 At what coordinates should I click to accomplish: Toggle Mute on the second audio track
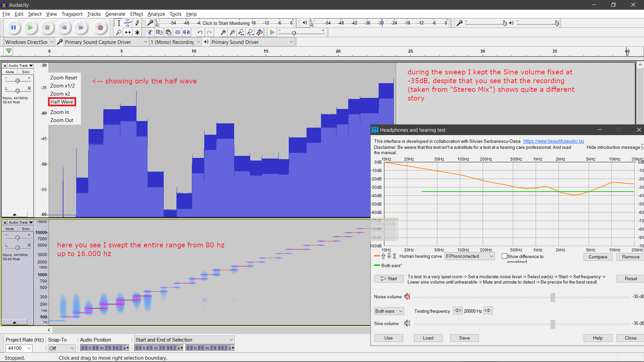click(10, 229)
